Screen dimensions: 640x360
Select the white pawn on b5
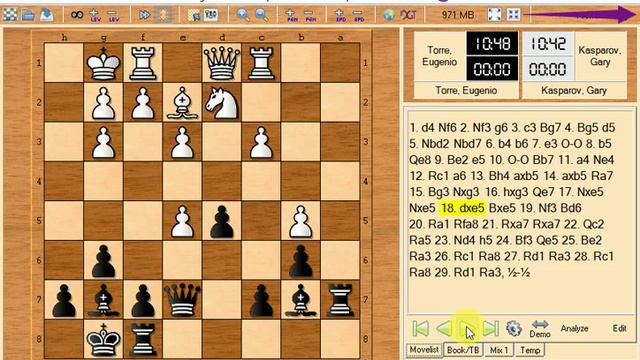[x=301, y=221]
